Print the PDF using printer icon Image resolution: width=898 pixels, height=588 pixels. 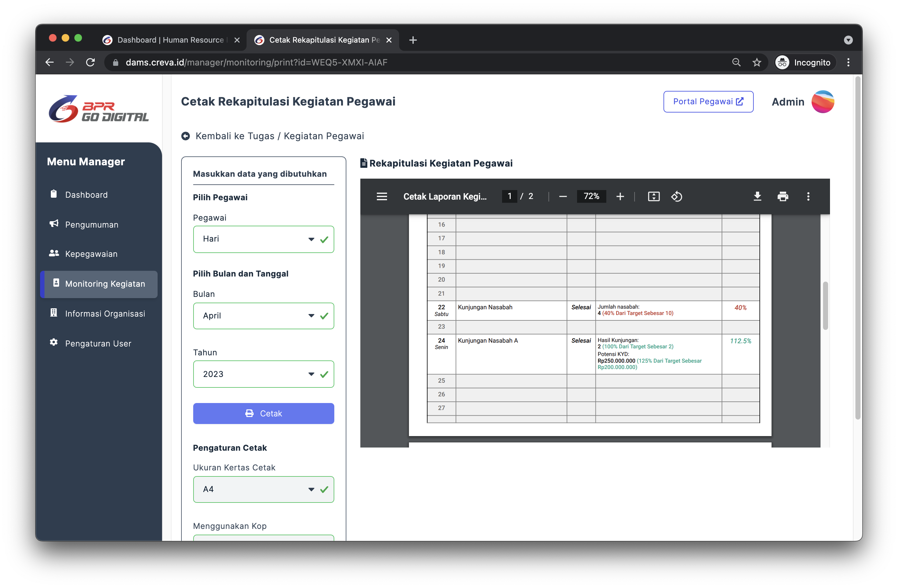point(783,196)
